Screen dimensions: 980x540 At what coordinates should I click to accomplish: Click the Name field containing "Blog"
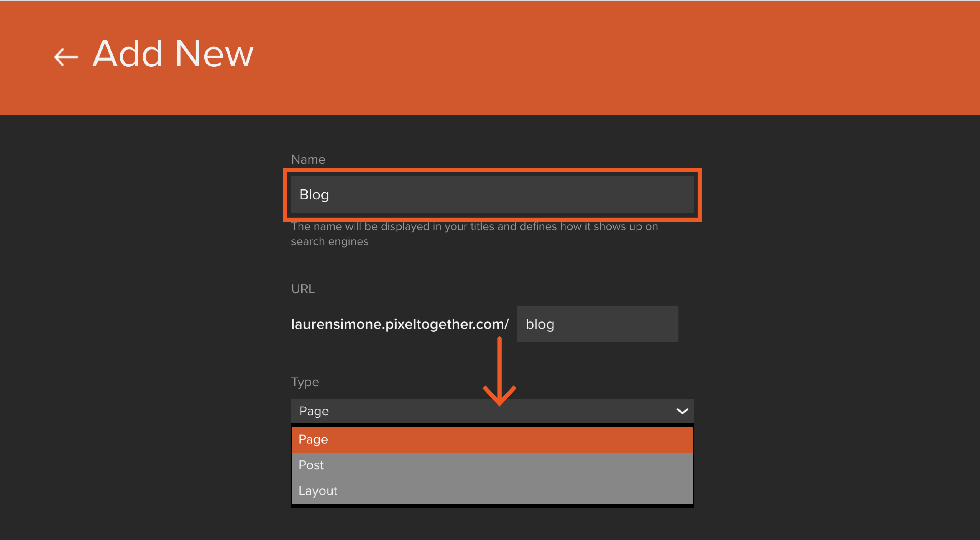(x=492, y=195)
